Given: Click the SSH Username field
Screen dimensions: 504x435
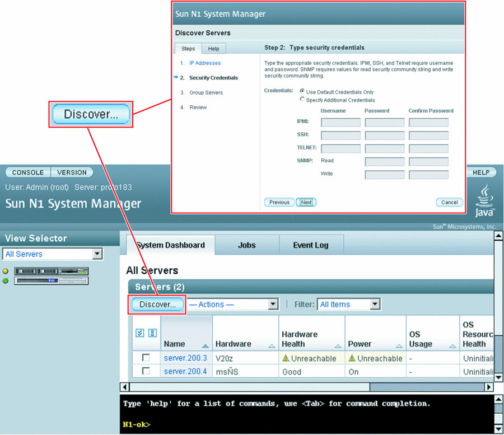Looking at the screenshot, I should [340, 135].
